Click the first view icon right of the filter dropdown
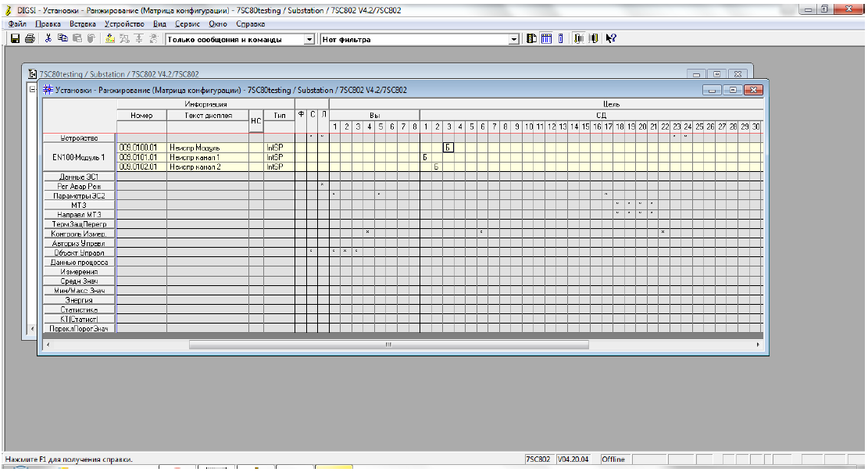The width and height of the screenshot is (868, 472). (x=531, y=38)
